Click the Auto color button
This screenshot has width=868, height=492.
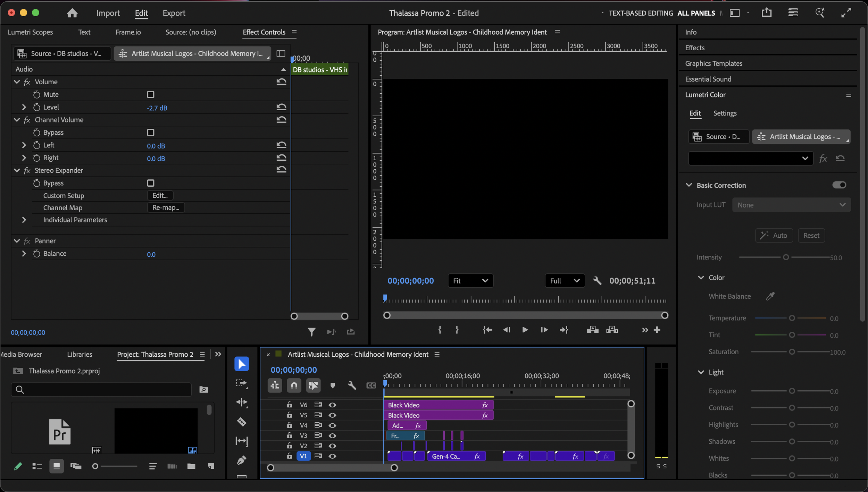click(774, 235)
